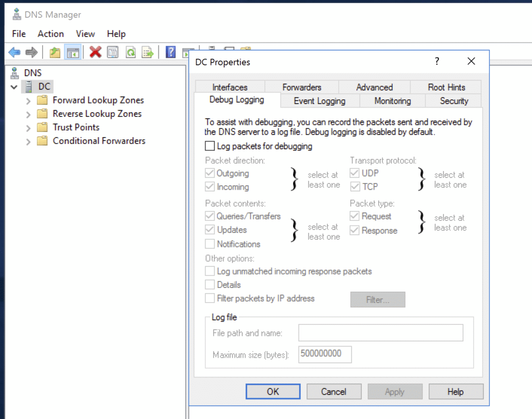The width and height of the screenshot is (532, 419).
Task: Click the red X Delete toolbar icon
Action: [95, 52]
